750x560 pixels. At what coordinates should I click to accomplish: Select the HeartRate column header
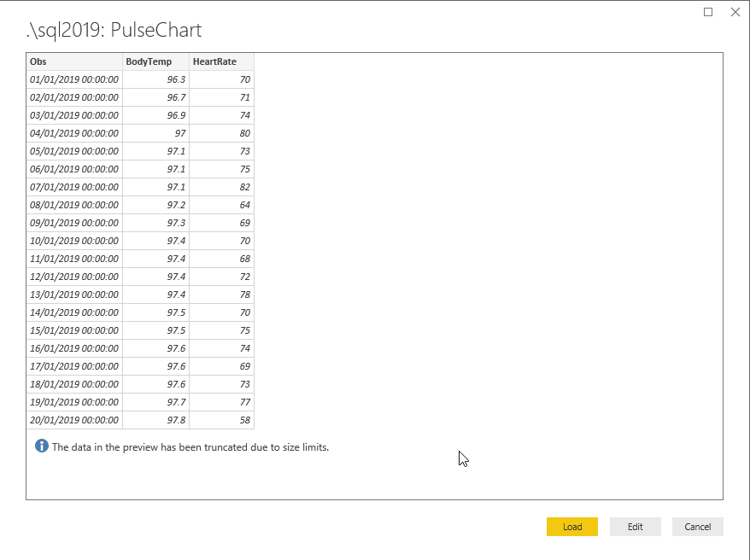tap(221, 61)
